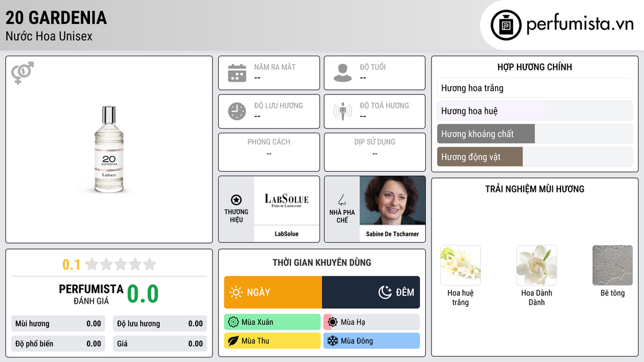The image size is (644, 362).
Task: Click the 20 GARDENIA title
Action: click(56, 18)
